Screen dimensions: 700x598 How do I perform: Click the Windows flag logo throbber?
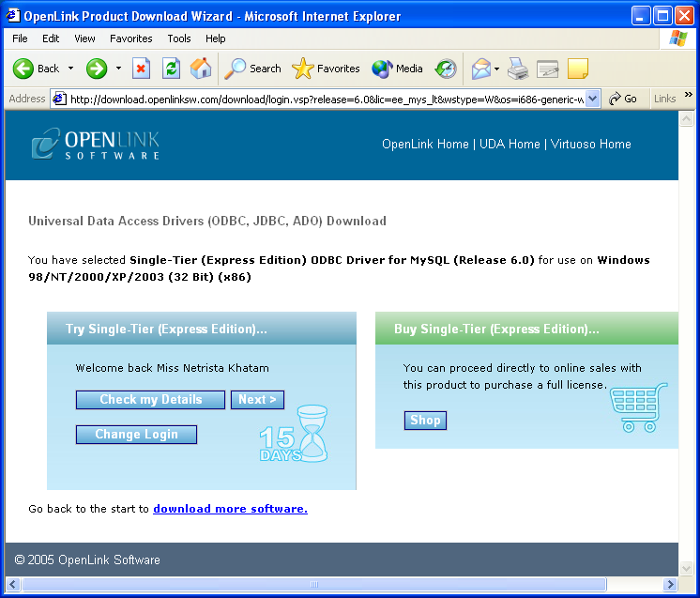click(x=678, y=38)
